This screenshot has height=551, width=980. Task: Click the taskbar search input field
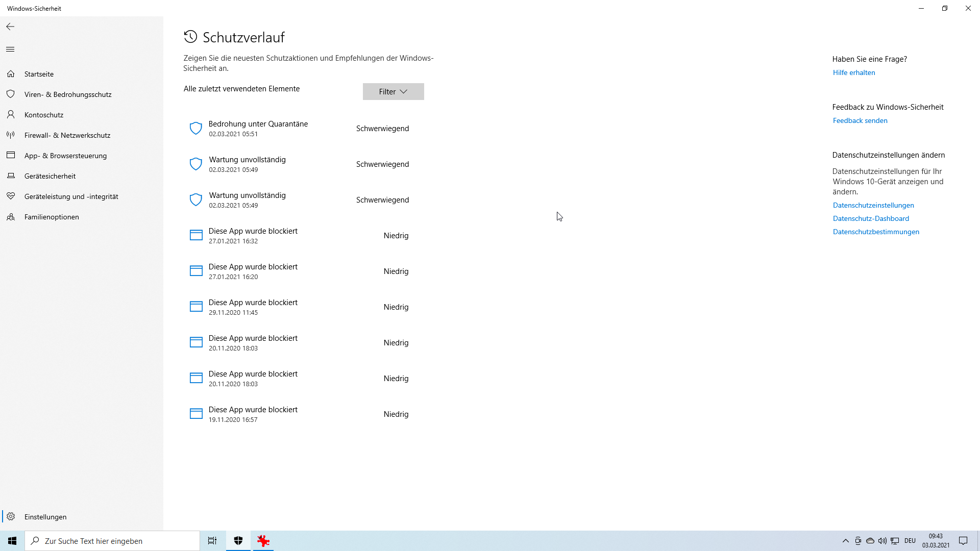click(112, 541)
